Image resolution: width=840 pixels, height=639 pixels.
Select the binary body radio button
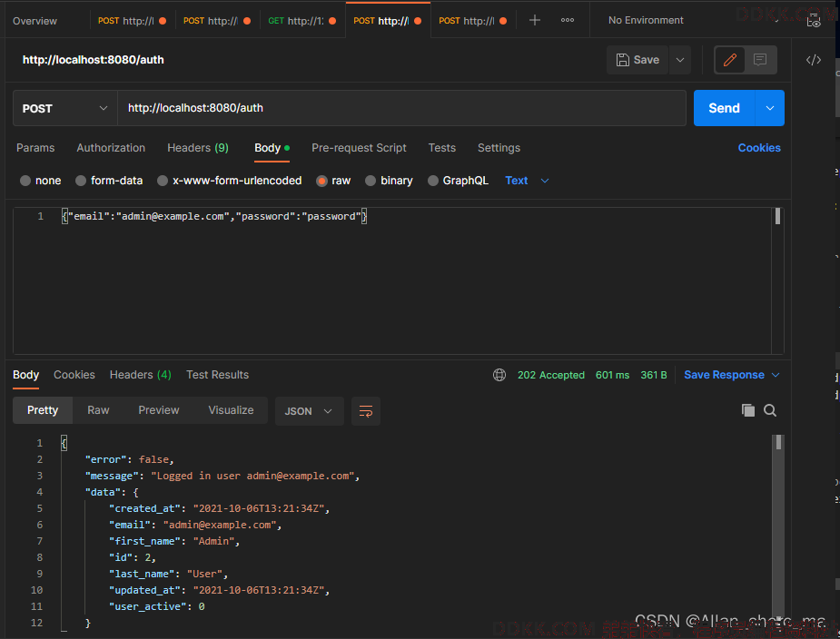click(371, 181)
